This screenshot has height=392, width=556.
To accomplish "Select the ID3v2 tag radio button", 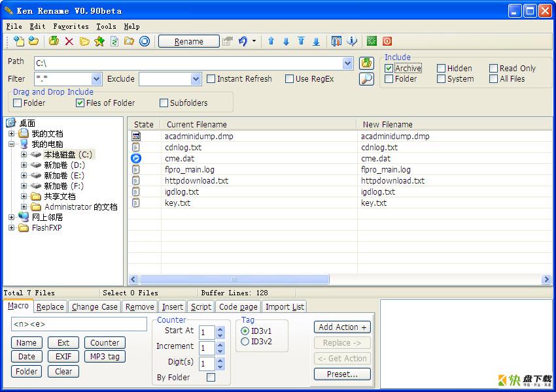I will 245,342.
